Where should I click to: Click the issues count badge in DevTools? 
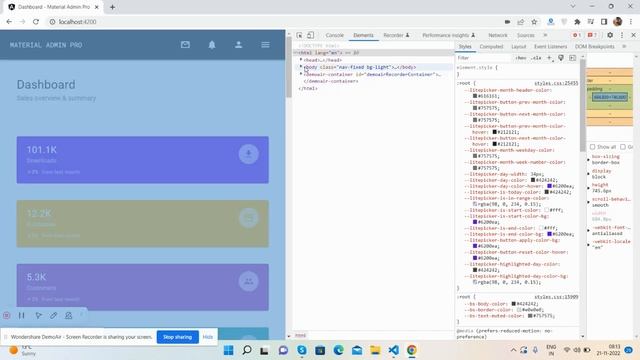coord(592,35)
